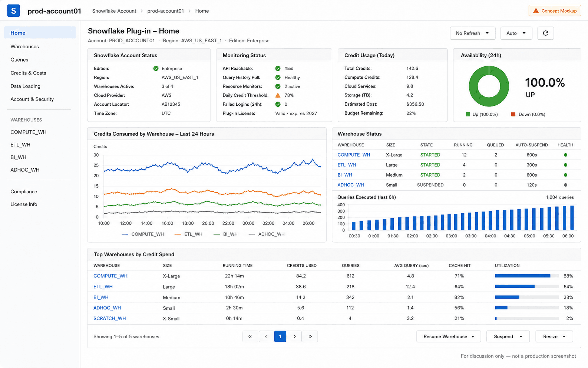This screenshot has height=368, width=588.
Task: Open the Resume Warehouse dropdown
Action: [449, 336]
